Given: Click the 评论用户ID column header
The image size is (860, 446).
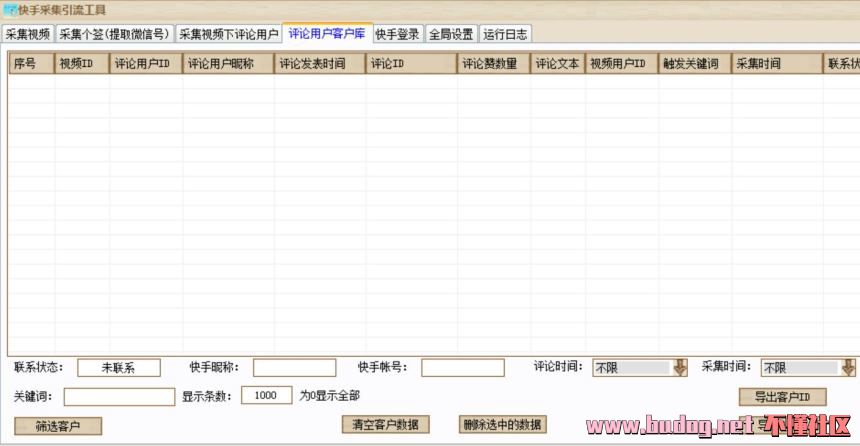Looking at the screenshot, I should click(x=146, y=64).
